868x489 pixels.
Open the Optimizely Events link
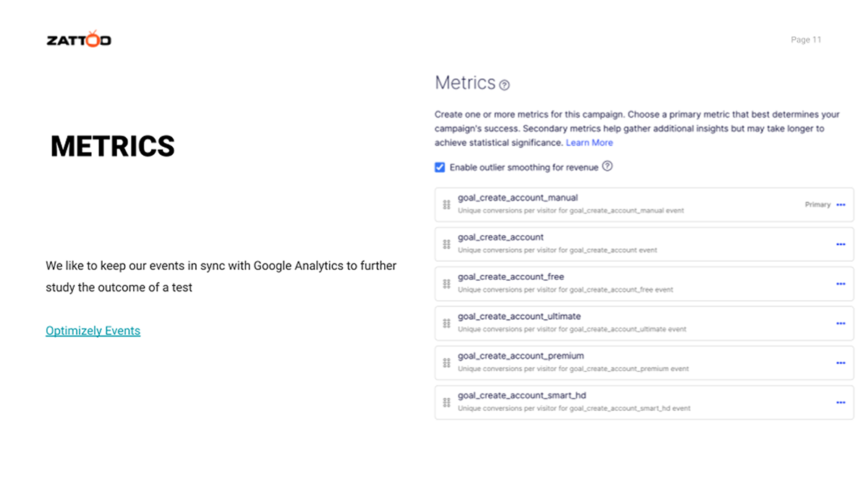coord(93,331)
